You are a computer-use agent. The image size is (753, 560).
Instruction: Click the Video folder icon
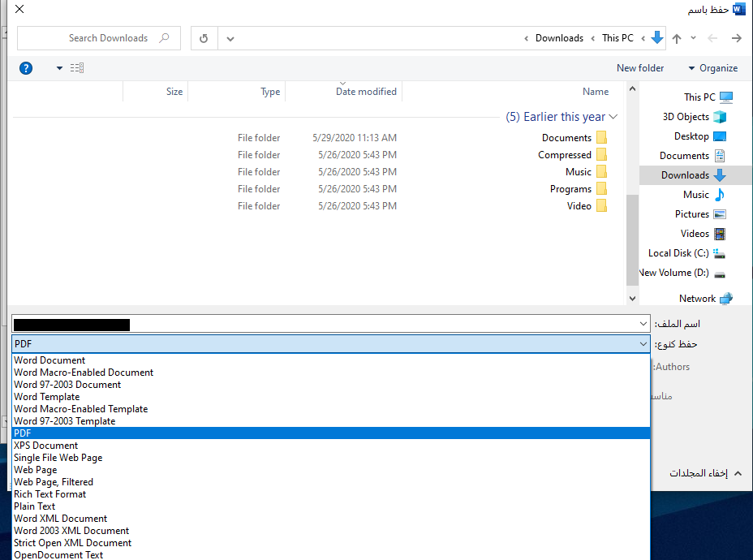pyautogui.click(x=601, y=206)
